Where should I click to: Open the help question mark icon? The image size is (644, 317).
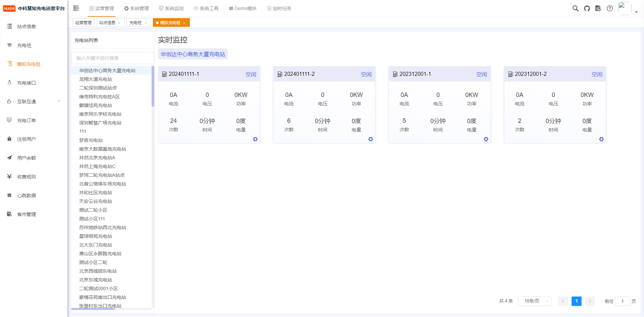[609, 8]
